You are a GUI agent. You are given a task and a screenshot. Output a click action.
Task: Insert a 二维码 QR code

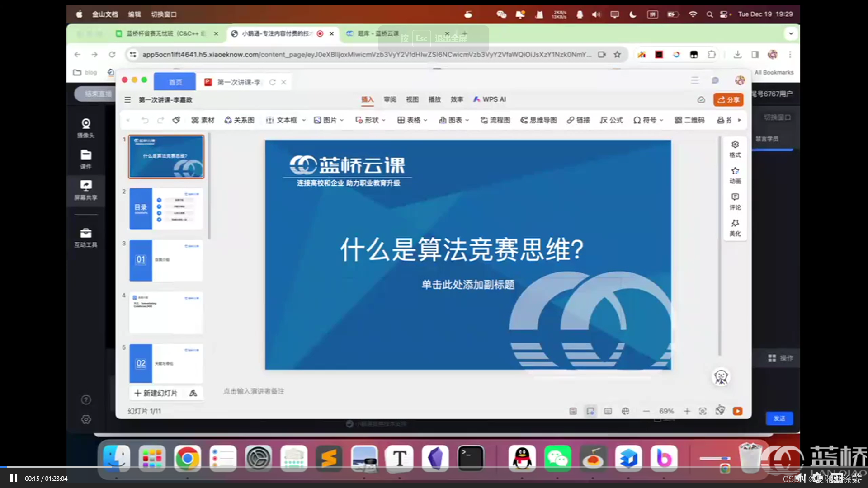coord(689,120)
